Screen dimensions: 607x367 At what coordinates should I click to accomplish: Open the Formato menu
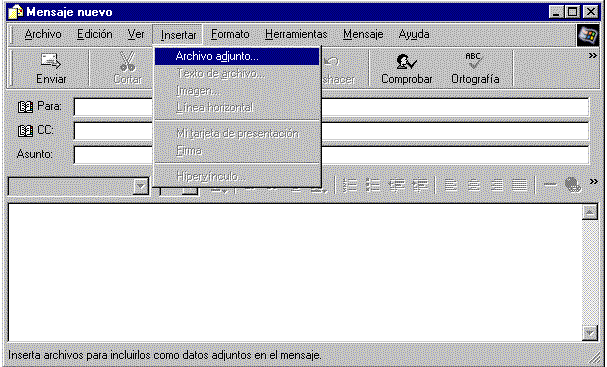tap(230, 34)
